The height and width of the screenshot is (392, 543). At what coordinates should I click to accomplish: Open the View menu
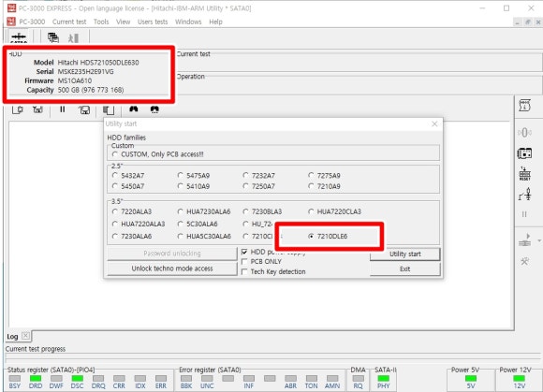click(123, 22)
